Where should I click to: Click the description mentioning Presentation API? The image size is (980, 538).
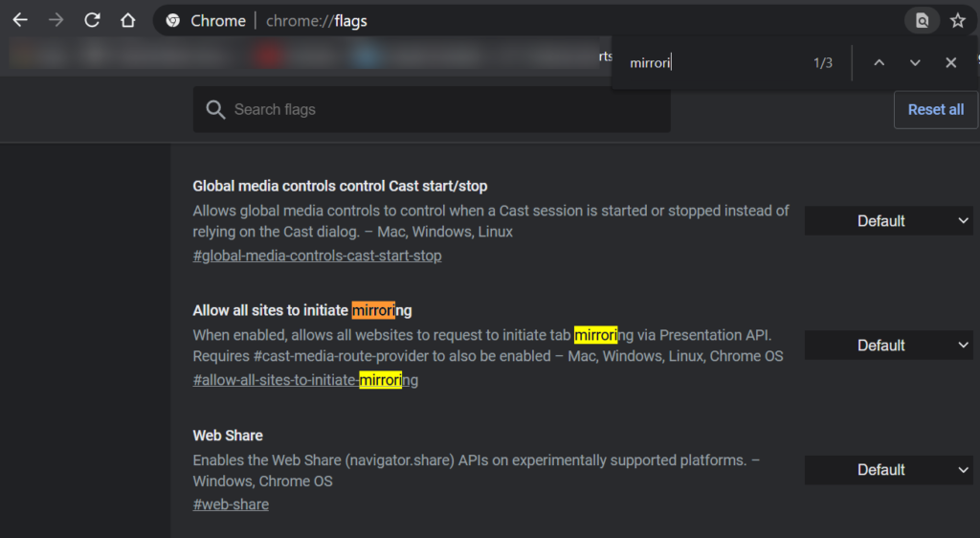pyautogui.click(x=488, y=346)
